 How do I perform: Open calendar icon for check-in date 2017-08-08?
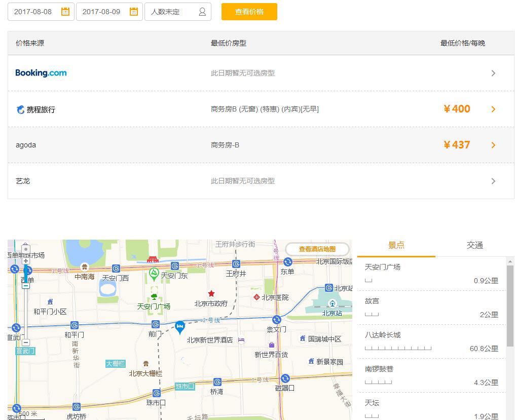[x=65, y=12]
